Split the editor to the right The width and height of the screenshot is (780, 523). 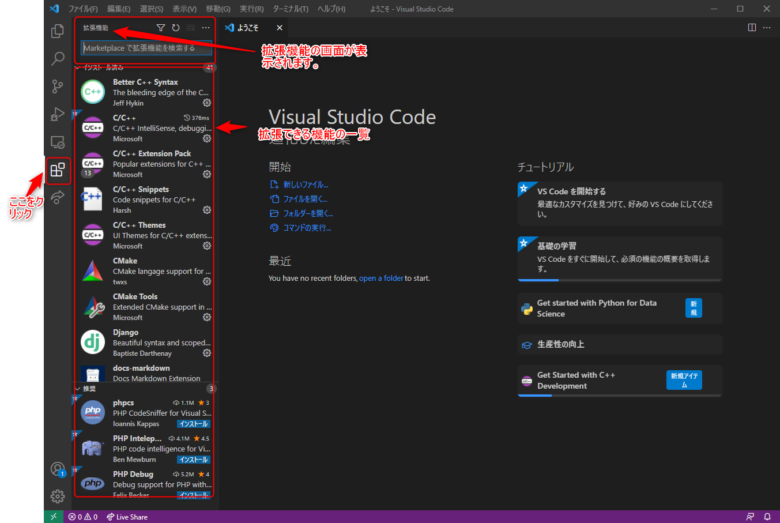pos(752,27)
